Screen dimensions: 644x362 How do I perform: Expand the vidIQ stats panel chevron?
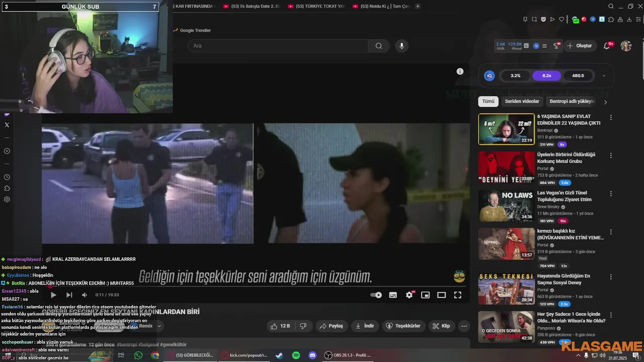click(604, 76)
